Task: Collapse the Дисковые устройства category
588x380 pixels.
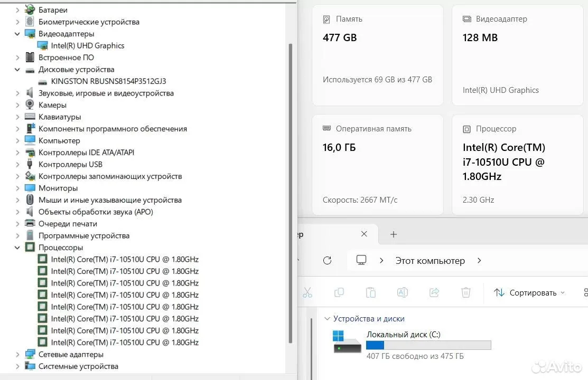Action: pyautogui.click(x=17, y=69)
